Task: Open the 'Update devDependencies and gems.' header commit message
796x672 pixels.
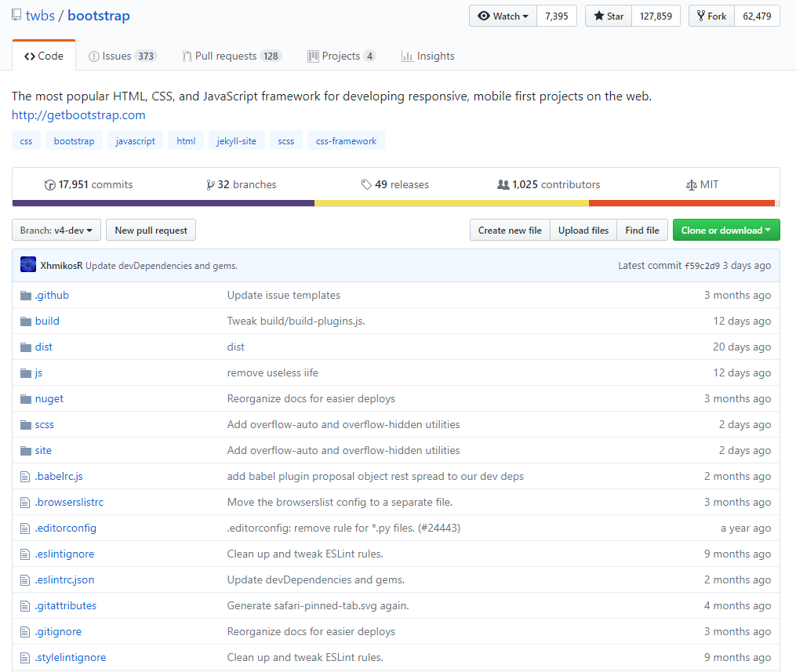Action: (x=162, y=266)
